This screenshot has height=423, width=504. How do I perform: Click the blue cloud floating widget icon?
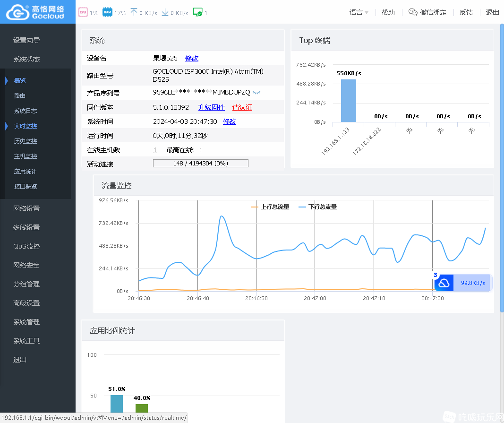(444, 283)
